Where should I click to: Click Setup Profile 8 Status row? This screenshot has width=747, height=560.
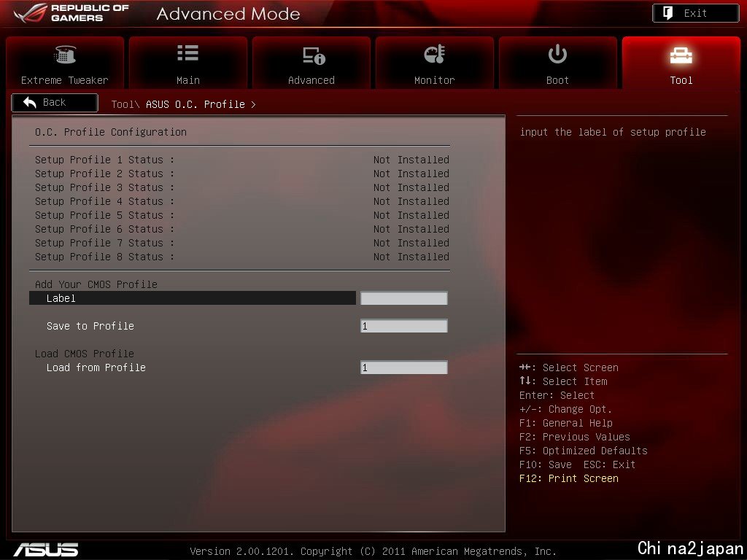[242, 256]
